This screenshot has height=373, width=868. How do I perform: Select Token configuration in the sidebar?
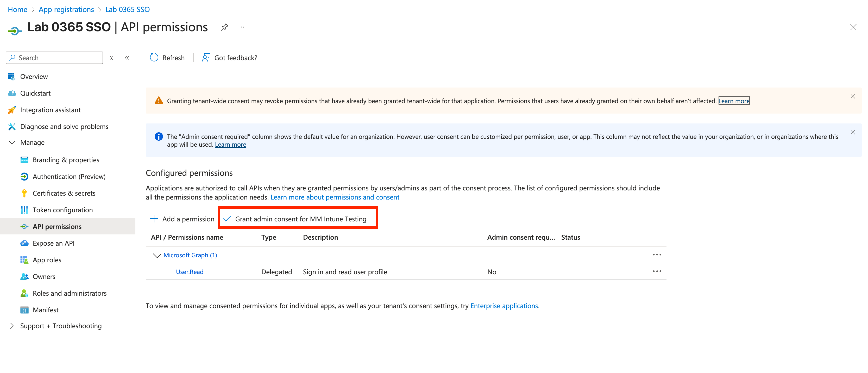click(x=63, y=209)
